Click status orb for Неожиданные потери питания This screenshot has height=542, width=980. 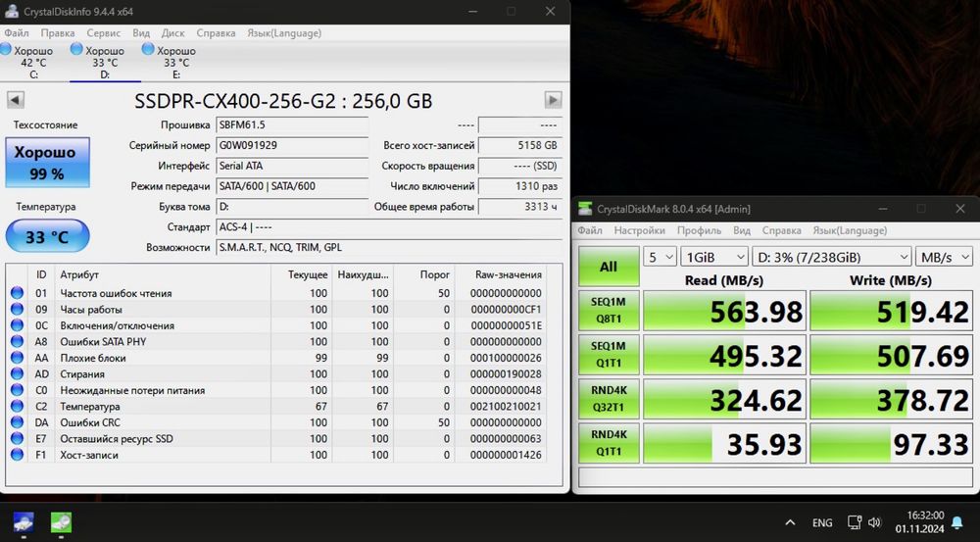[x=17, y=390]
